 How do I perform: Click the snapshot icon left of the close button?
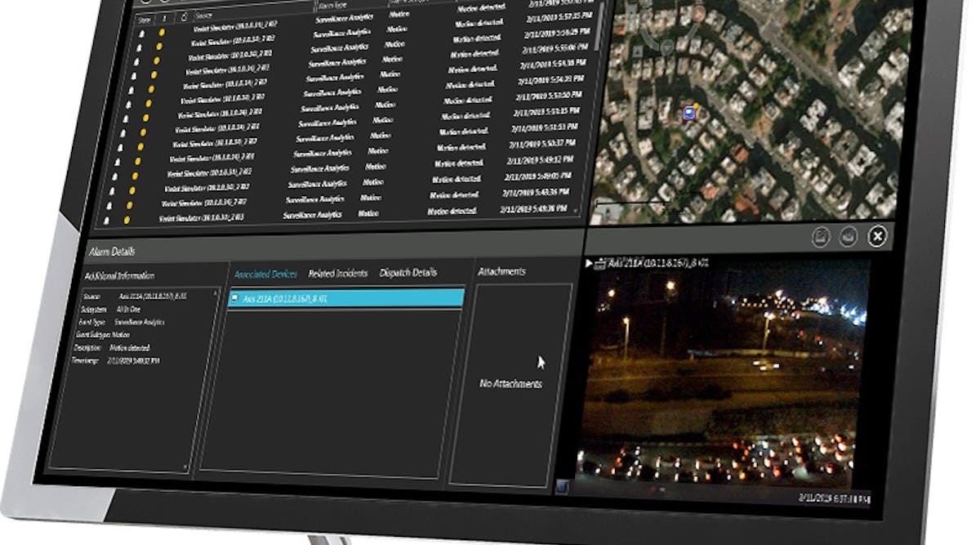click(x=849, y=237)
